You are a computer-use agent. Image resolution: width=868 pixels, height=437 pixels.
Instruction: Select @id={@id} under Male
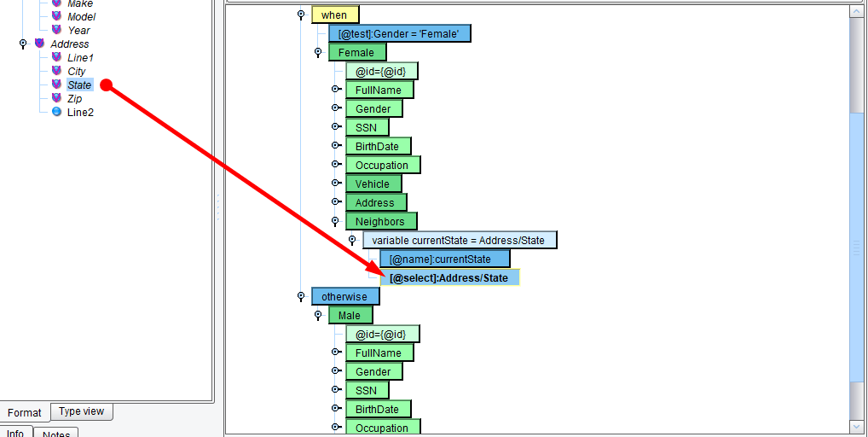pos(383,335)
